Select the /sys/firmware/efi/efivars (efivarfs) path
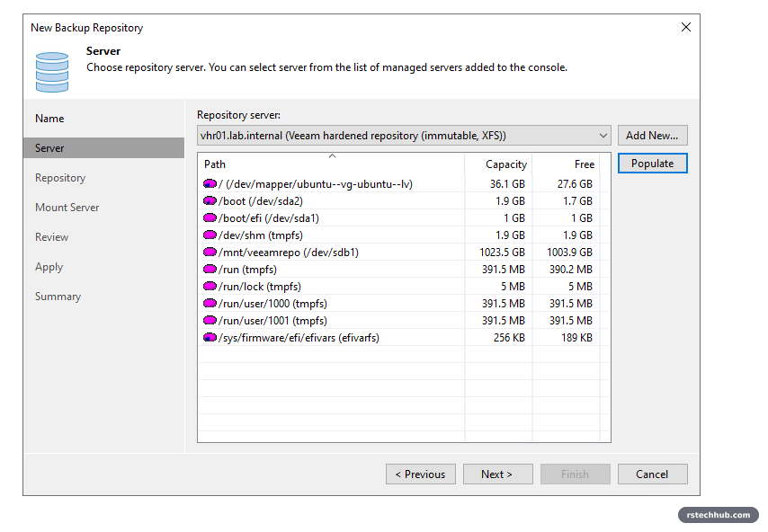The height and width of the screenshot is (532, 768). [299, 338]
